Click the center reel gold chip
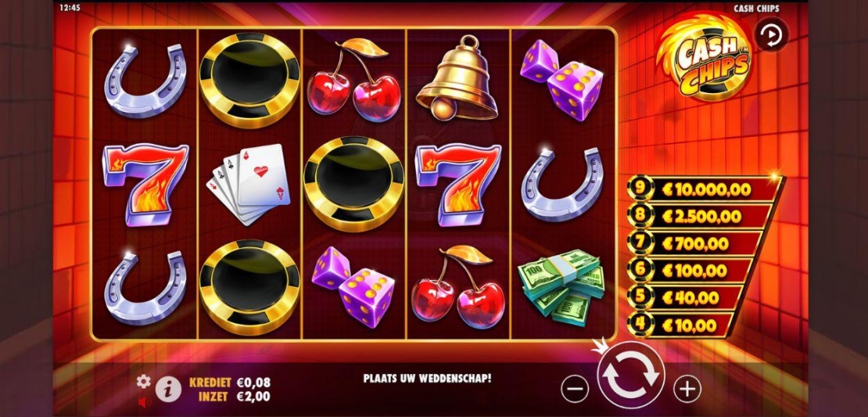 coord(353,184)
